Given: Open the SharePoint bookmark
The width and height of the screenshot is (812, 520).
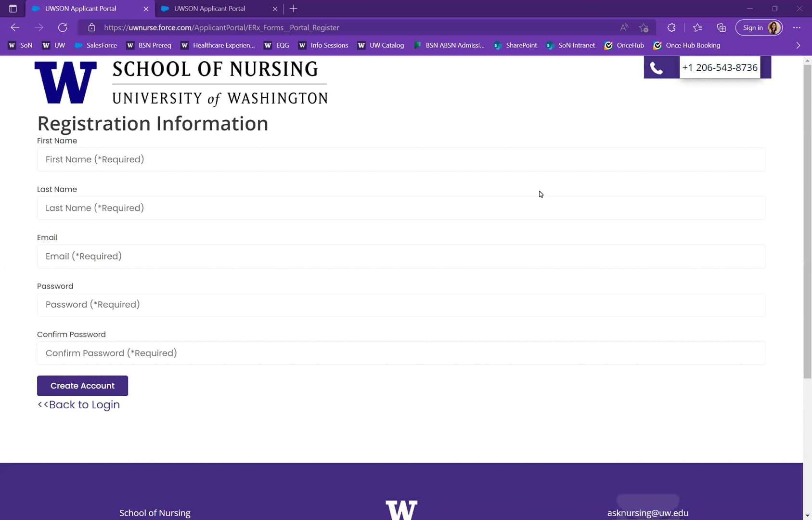Looking at the screenshot, I should (515, 45).
